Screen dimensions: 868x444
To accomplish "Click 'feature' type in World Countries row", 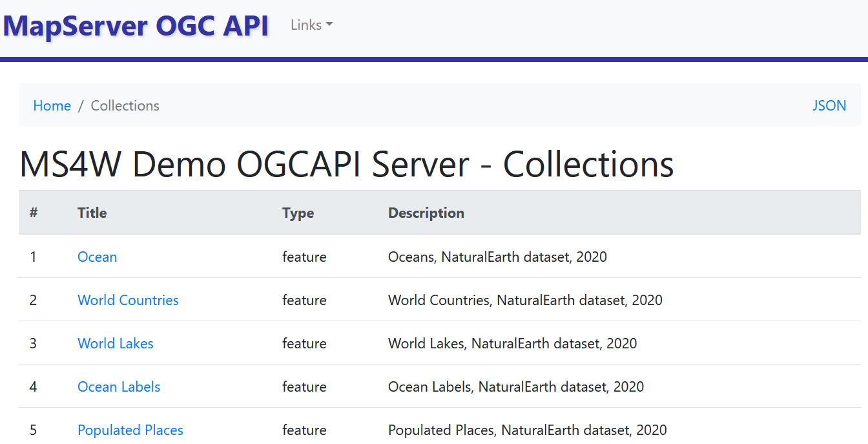I will pyautogui.click(x=304, y=301).
